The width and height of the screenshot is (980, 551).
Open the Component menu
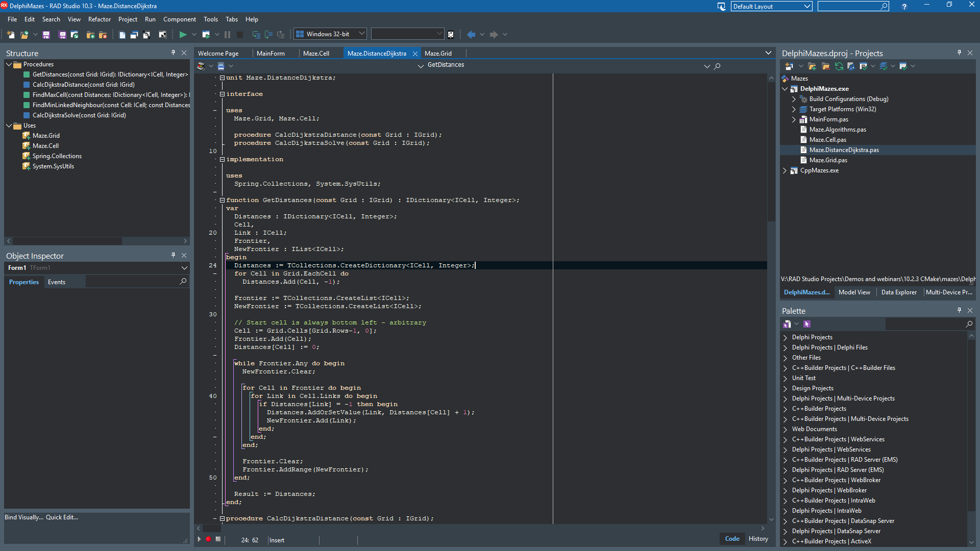coord(180,19)
